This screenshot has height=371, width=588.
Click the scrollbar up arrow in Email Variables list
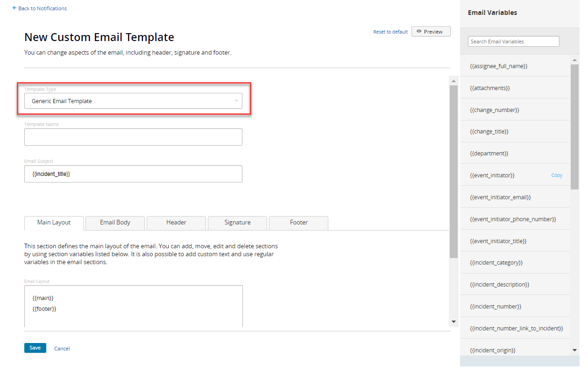(x=575, y=59)
